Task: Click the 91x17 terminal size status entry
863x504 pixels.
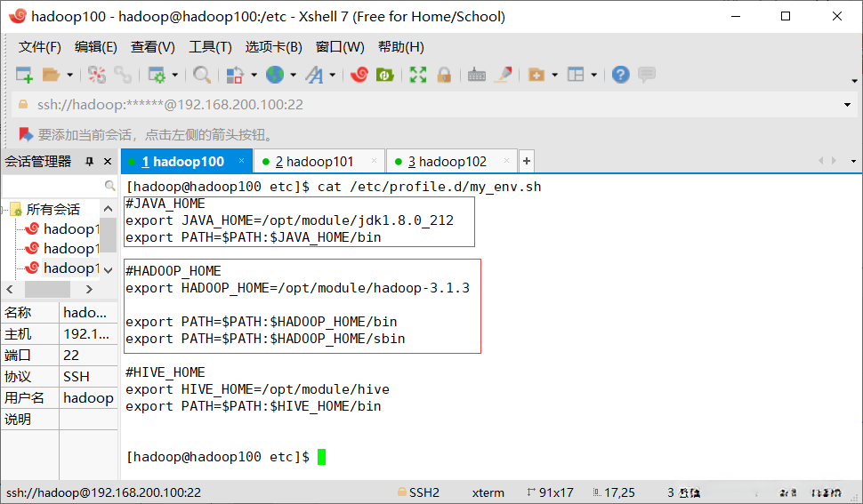Action: point(551,492)
